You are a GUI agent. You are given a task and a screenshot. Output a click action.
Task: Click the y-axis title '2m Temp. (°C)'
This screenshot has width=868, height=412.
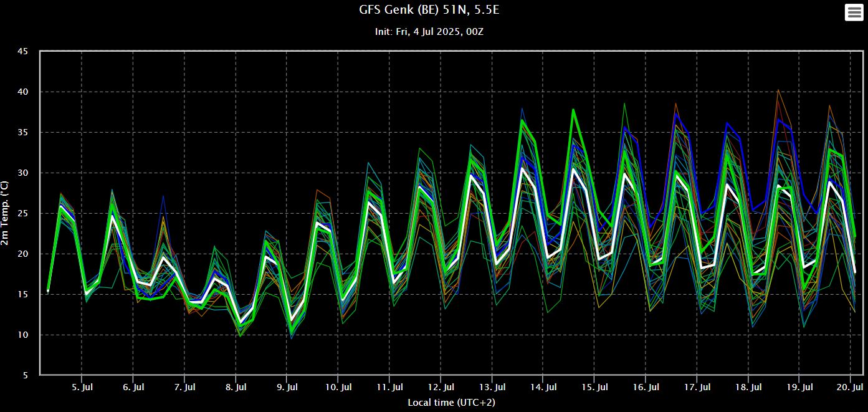[6, 213]
